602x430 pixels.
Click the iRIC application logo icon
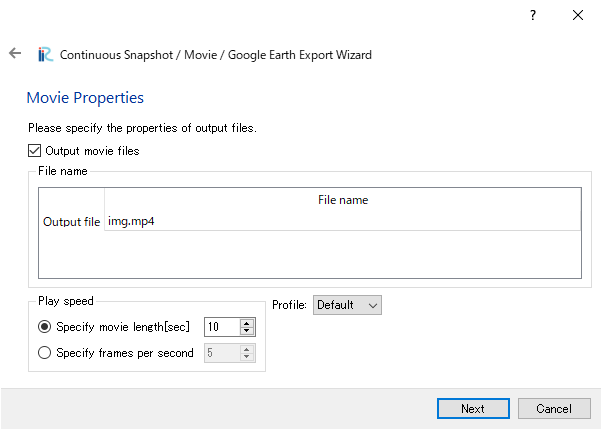(x=45, y=55)
